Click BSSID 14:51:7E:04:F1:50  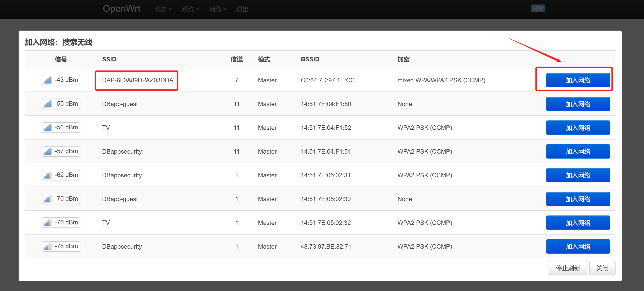[x=326, y=104]
